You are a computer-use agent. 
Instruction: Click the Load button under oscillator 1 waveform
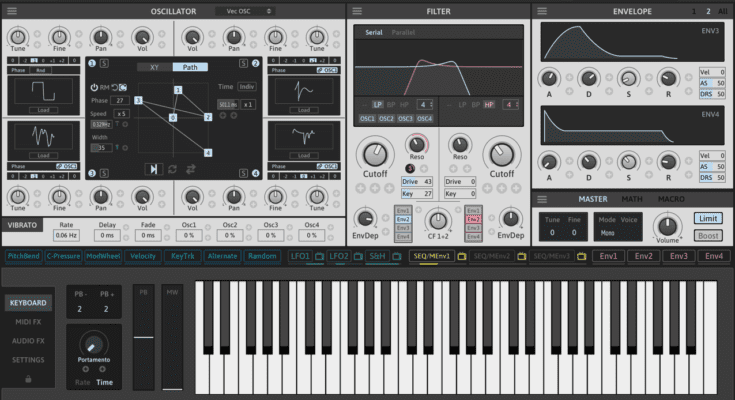pos(41,110)
